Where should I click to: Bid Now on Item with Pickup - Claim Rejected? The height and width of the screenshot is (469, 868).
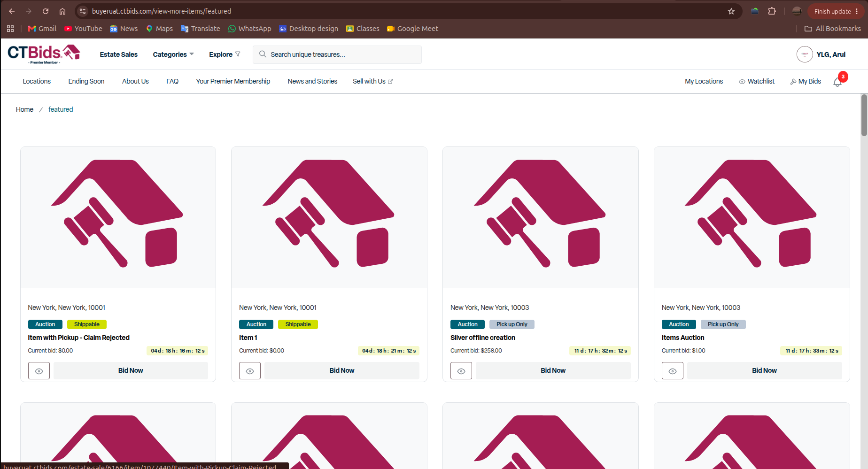point(131,371)
